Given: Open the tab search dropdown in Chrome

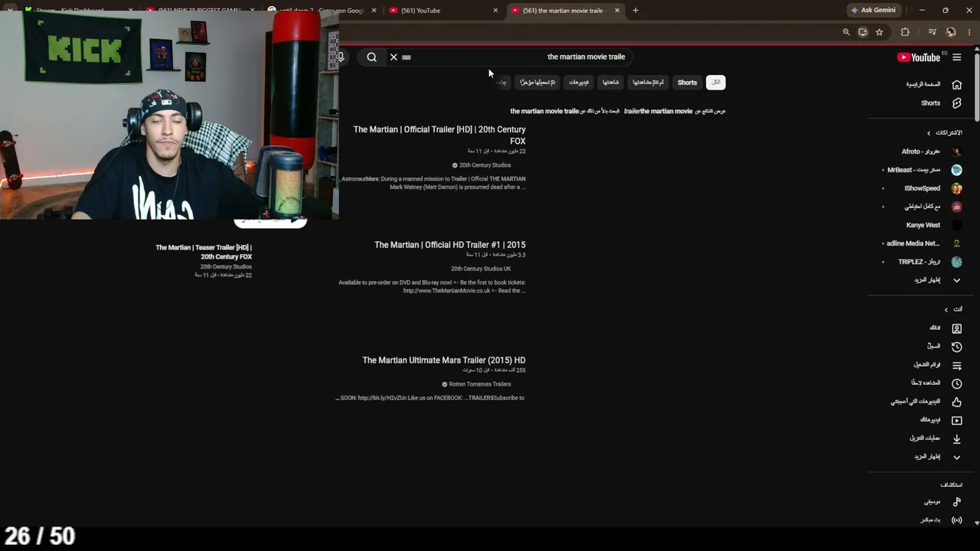Looking at the screenshot, I should click(9, 11).
